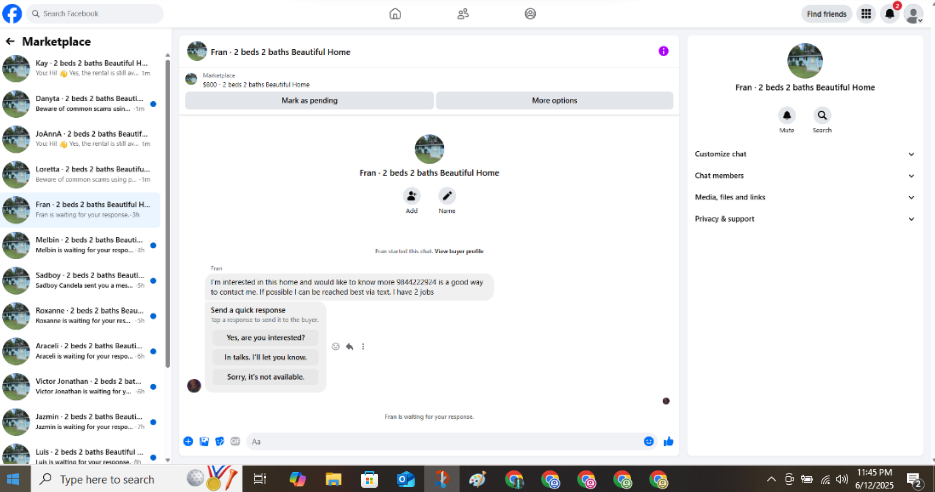Open Outlook from the taskbar

406,479
